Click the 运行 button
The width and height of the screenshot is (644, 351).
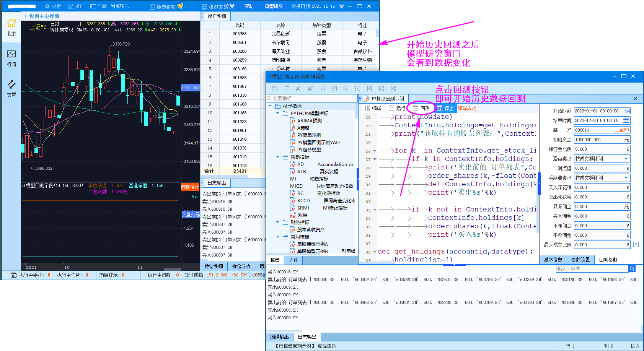tap(397, 108)
